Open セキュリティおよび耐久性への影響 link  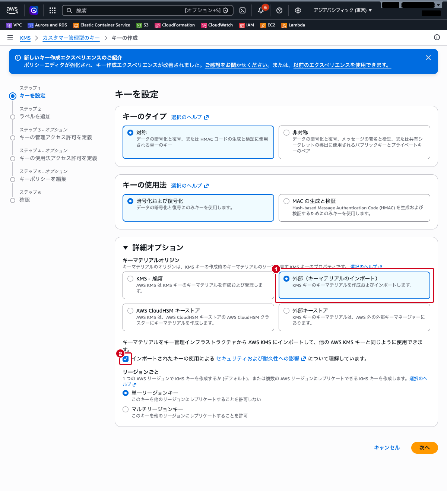261,359
